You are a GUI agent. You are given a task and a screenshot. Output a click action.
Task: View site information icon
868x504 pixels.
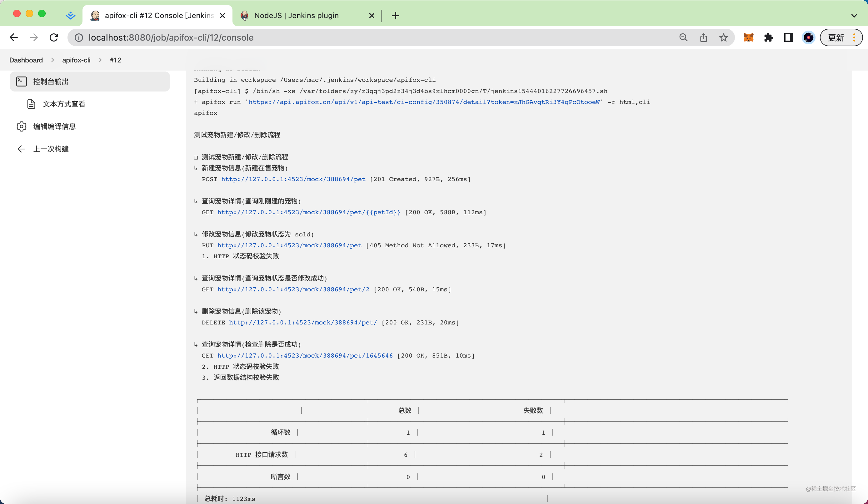click(79, 37)
